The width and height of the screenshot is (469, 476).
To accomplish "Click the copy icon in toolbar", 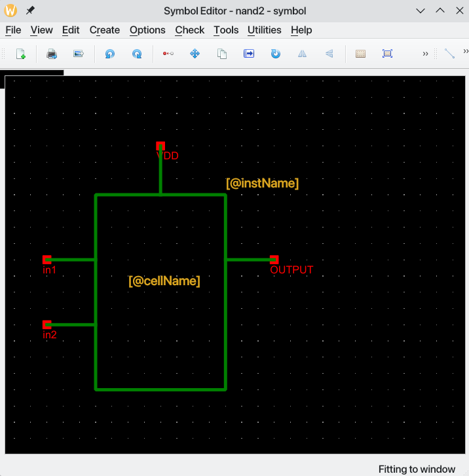I will pos(222,54).
